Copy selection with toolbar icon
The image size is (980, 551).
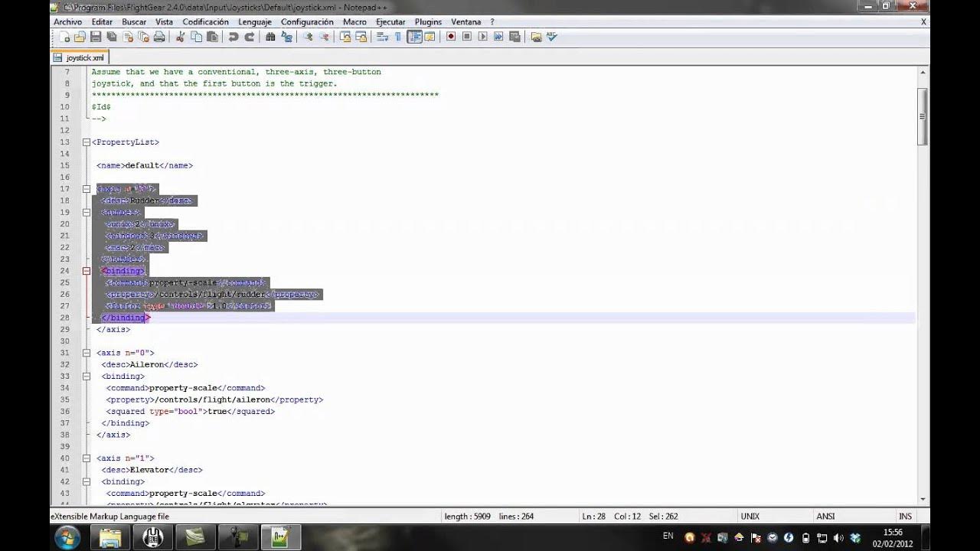(x=197, y=37)
